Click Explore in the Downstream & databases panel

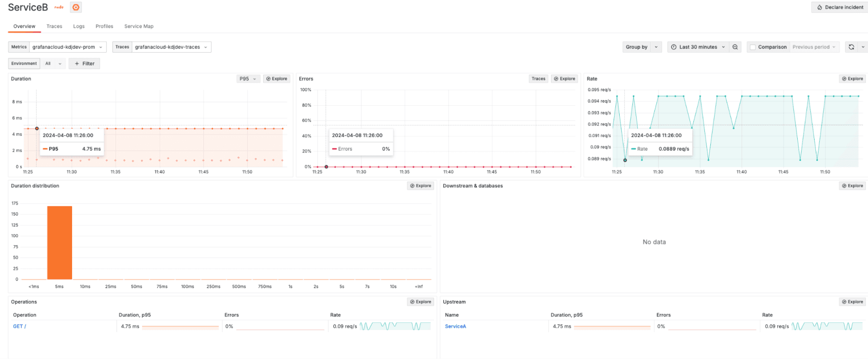click(x=852, y=186)
